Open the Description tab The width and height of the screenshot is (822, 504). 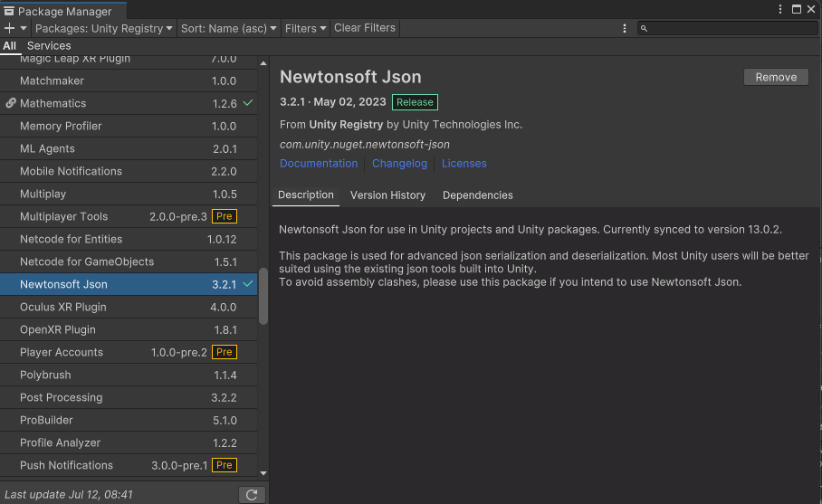[x=306, y=195]
